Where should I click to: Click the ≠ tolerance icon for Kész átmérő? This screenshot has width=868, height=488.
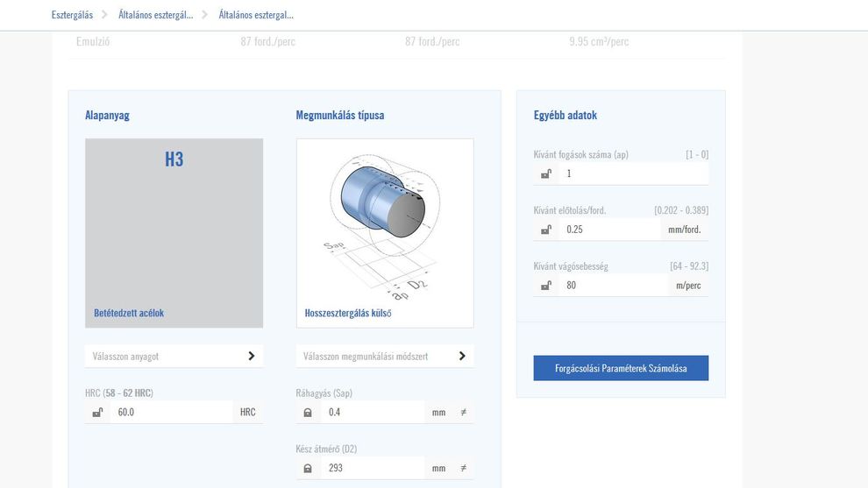pos(463,468)
